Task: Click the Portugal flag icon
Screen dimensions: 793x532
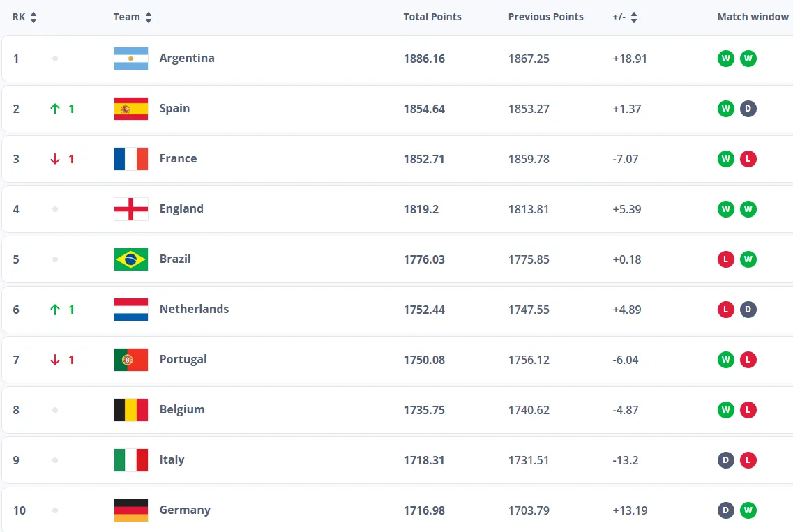Action: click(131, 360)
